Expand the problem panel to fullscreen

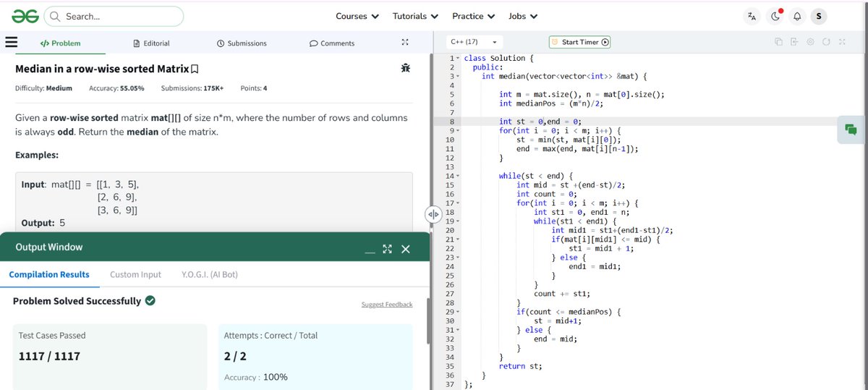tap(405, 43)
